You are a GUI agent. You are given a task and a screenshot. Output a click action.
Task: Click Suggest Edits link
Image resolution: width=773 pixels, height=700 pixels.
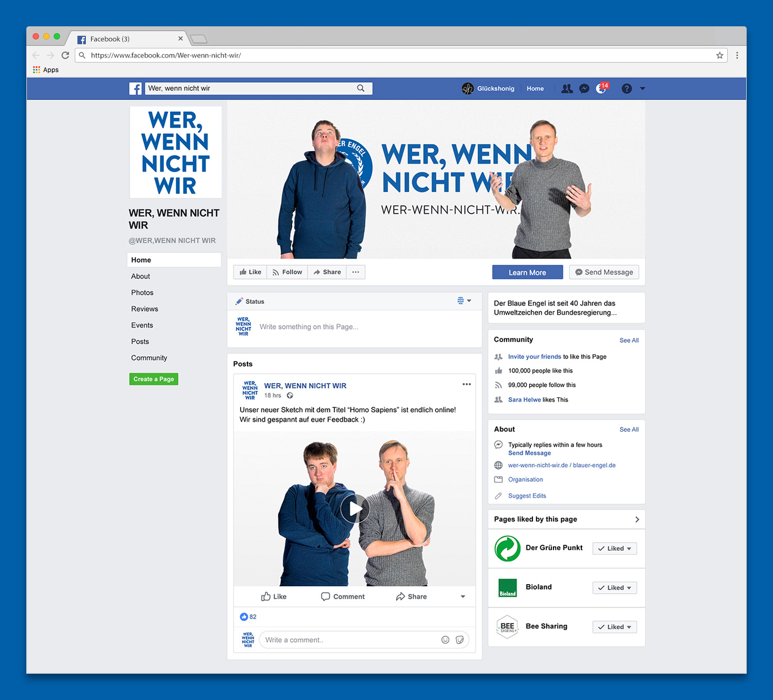point(527,496)
